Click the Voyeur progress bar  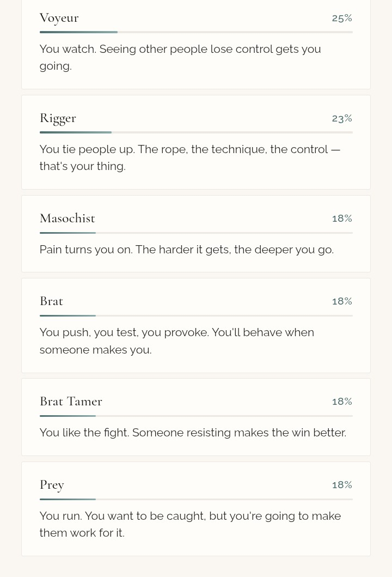coord(196,32)
